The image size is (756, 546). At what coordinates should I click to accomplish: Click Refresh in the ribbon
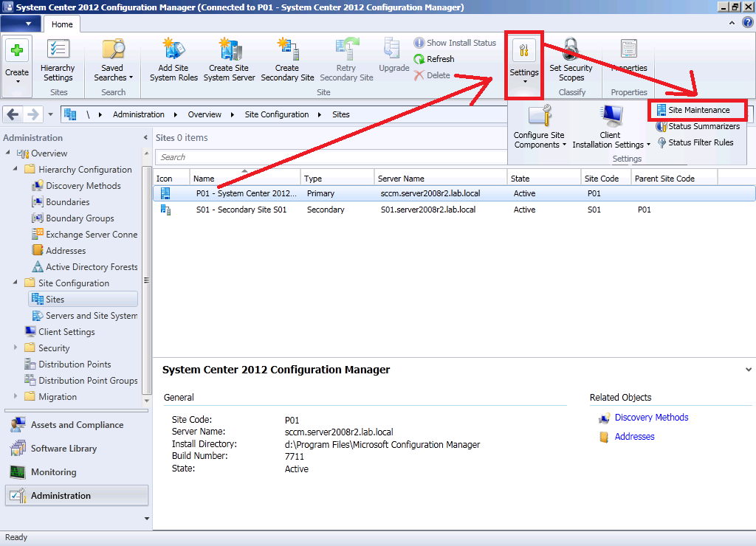(x=434, y=59)
